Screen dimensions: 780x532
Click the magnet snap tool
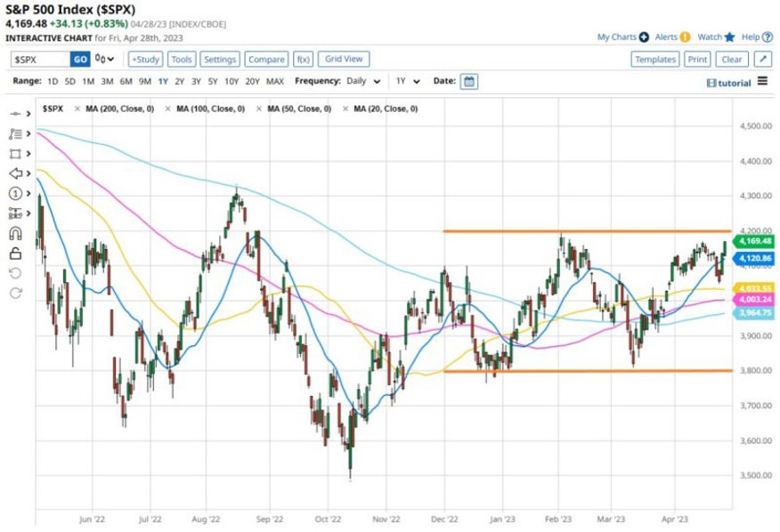point(15,234)
